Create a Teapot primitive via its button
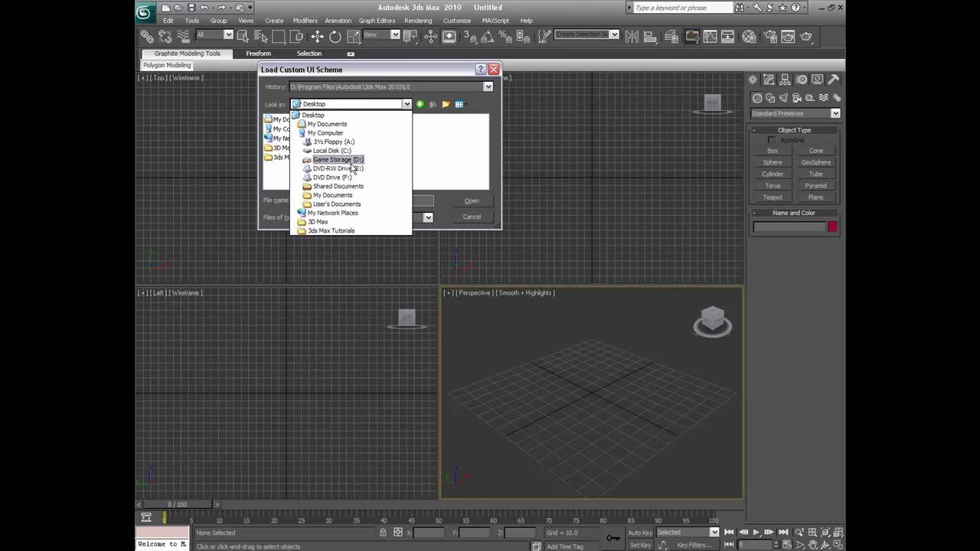The image size is (980, 551). click(x=773, y=197)
